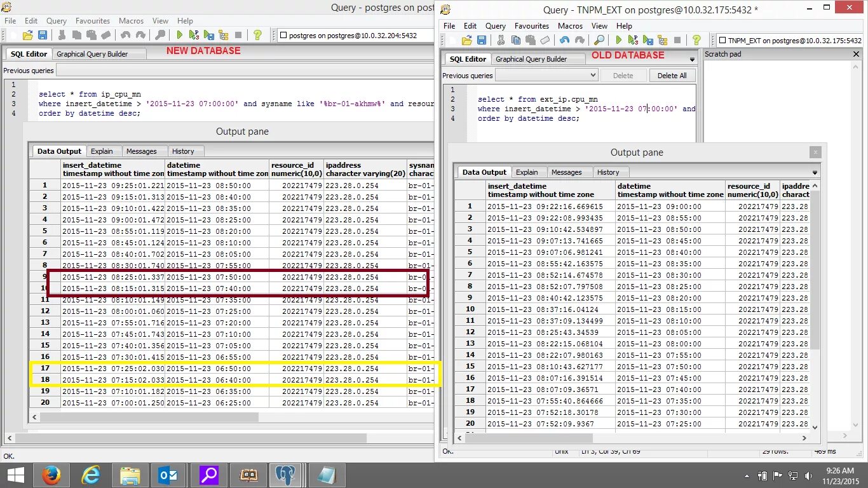868x488 pixels.
Task: Close the Scratch pad panel
Action: [x=856, y=54]
